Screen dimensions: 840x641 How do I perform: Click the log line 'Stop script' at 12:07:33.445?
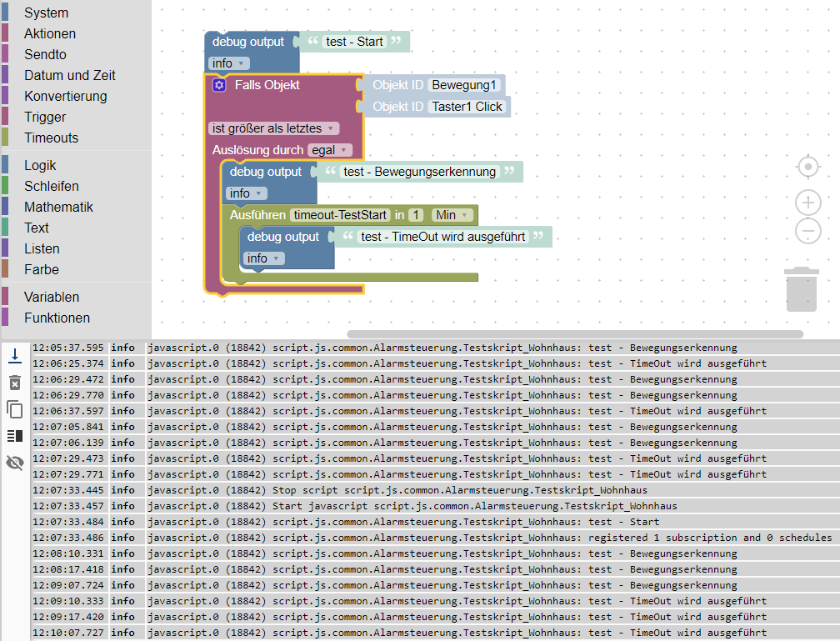click(435, 490)
